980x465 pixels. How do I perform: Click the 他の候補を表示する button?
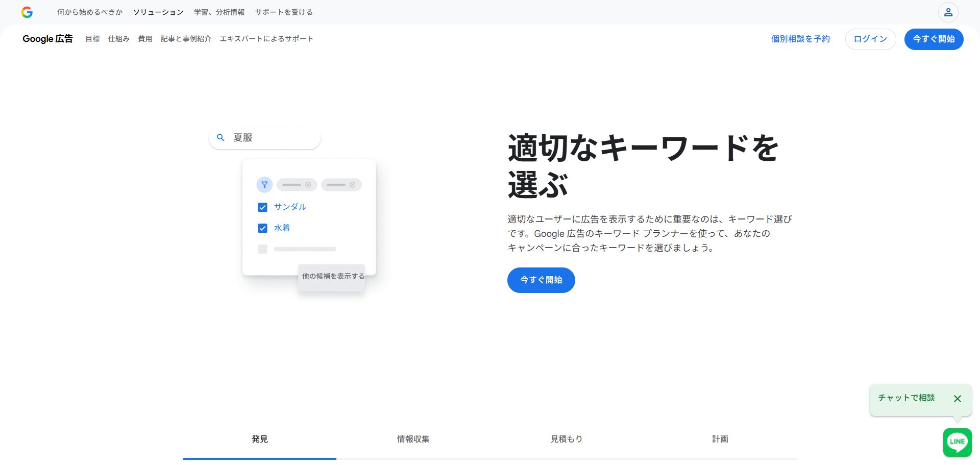[332, 277]
